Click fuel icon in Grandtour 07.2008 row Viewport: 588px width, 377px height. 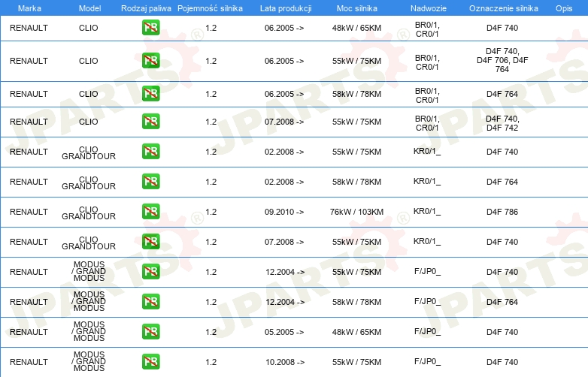150,242
